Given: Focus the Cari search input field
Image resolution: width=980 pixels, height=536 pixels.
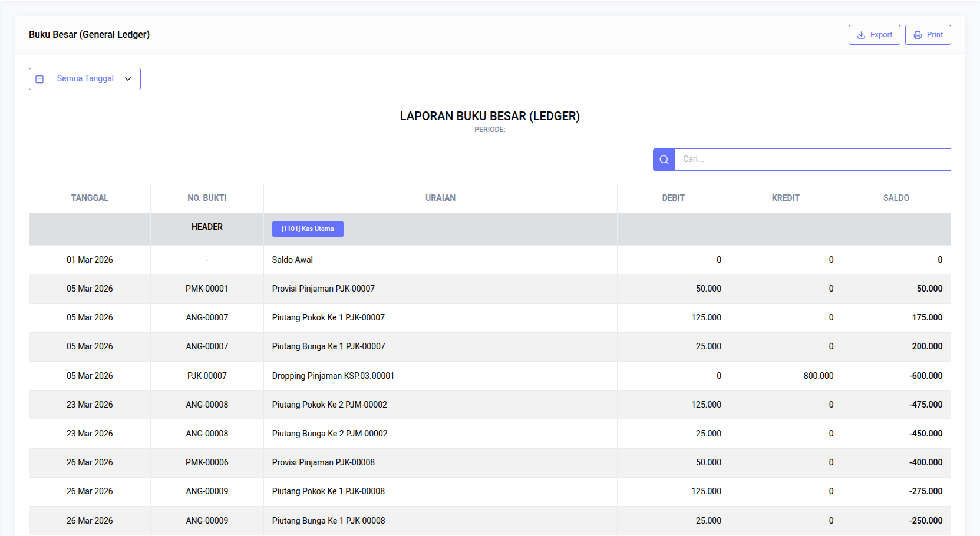Looking at the screenshot, I should point(812,160).
